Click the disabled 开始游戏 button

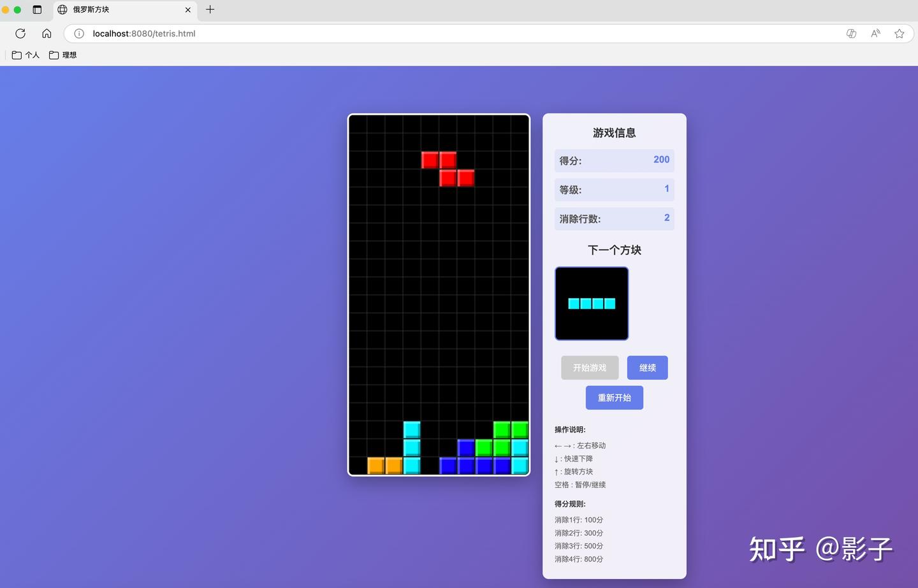coord(589,368)
